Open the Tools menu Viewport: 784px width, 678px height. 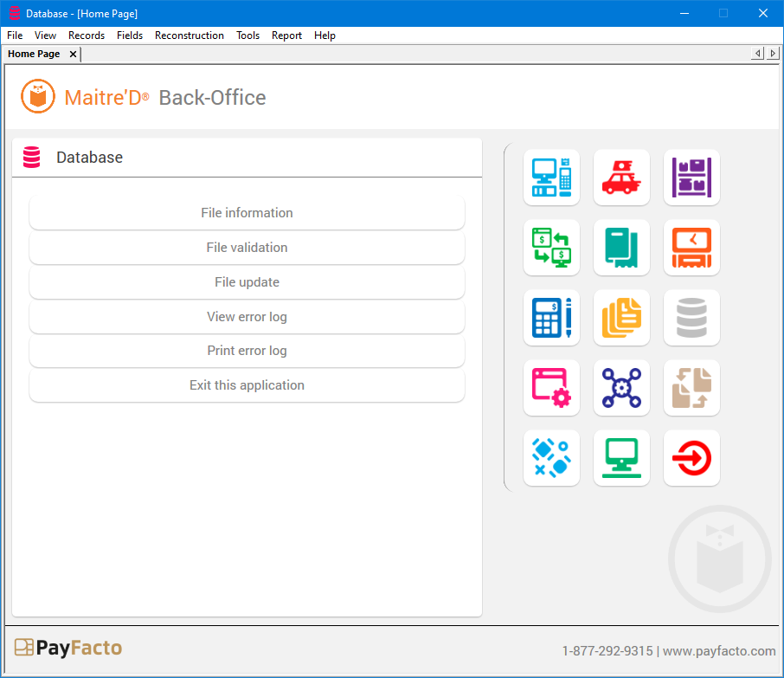pos(248,36)
